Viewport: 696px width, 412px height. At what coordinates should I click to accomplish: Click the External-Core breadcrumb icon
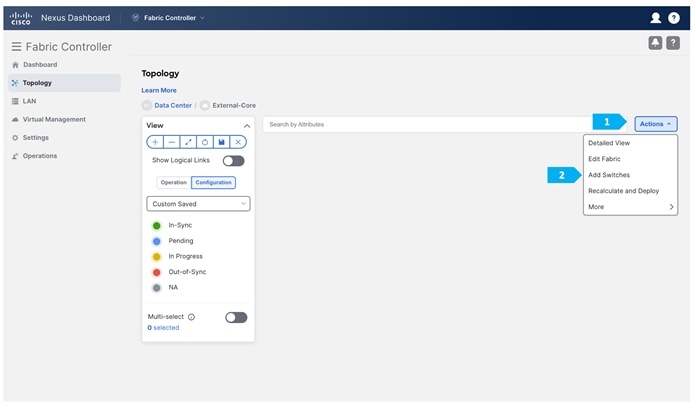pos(205,106)
